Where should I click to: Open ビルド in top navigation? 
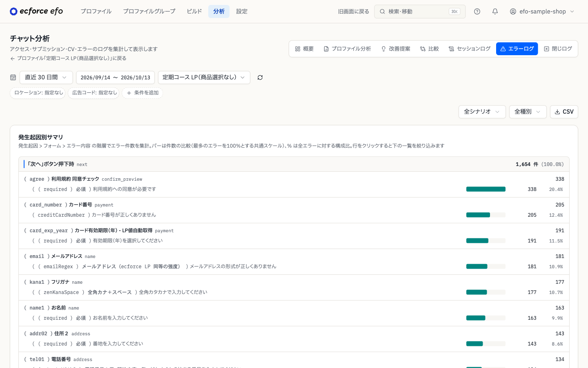pyautogui.click(x=194, y=11)
